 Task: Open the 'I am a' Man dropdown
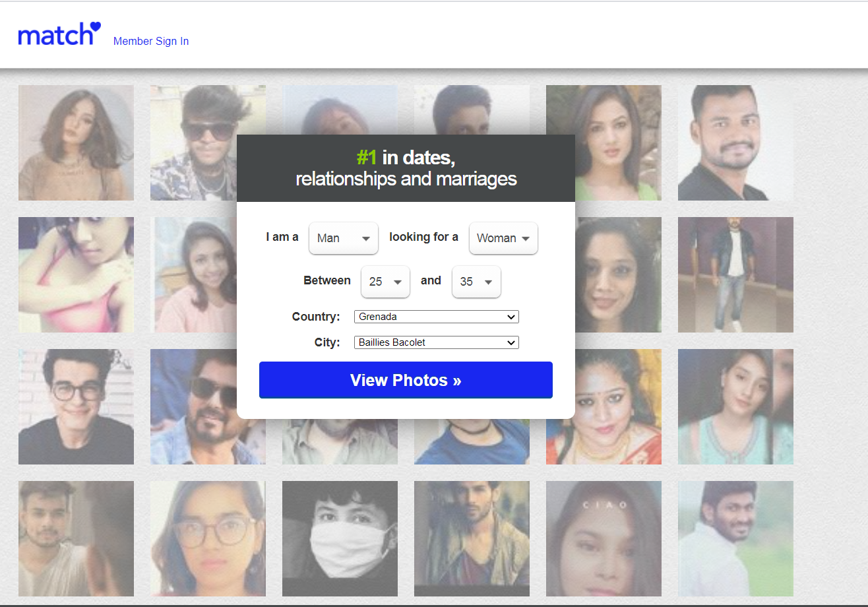(344, 238)
